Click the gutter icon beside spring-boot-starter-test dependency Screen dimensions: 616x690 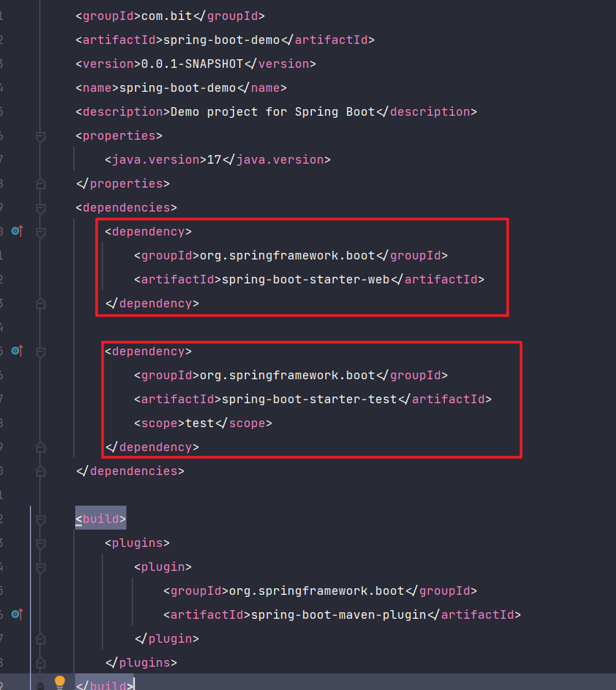[17, 351]
